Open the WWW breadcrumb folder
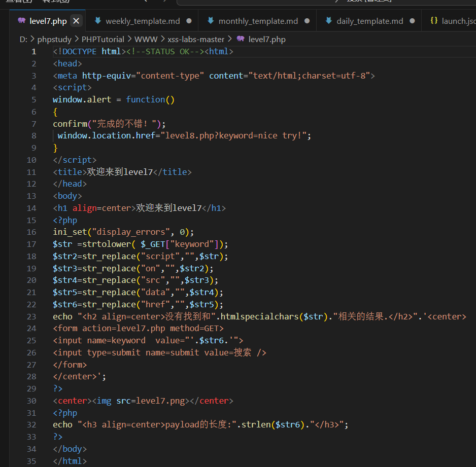 [x=146, y=40]
